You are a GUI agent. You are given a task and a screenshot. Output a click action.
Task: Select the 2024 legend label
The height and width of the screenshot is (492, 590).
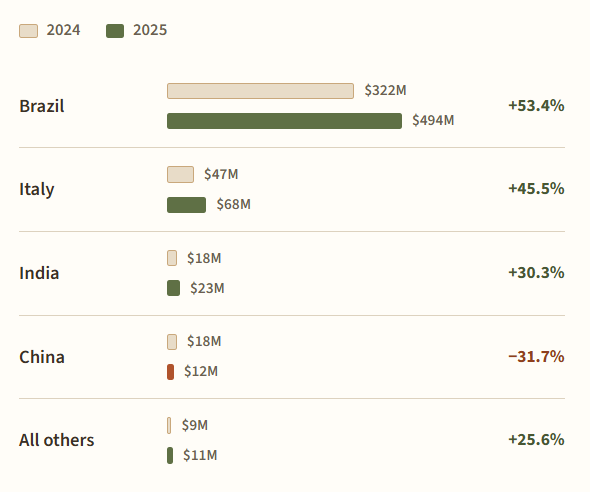click(x=63, y=30)
